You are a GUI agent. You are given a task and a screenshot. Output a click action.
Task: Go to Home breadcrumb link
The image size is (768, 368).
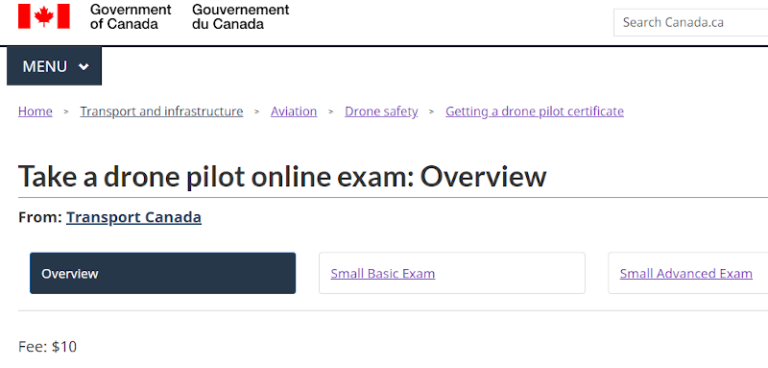[x=35, y=111]
